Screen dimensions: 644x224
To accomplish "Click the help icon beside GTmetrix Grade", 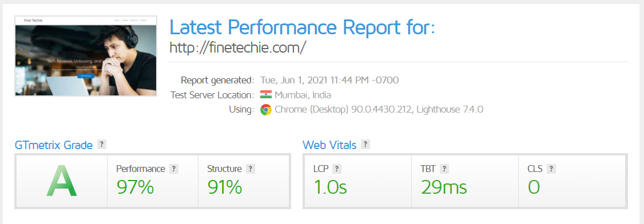I will [102, 145].
